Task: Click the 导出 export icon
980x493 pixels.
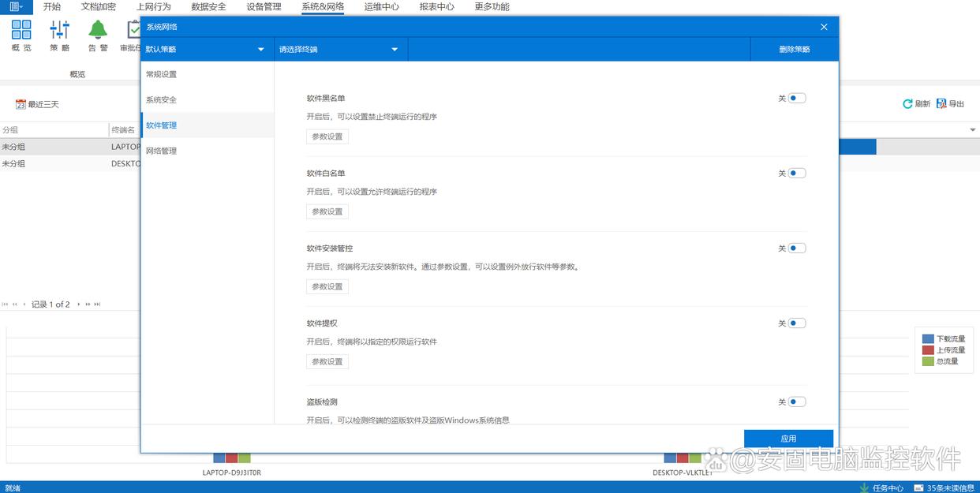Action: click(941, 104)
